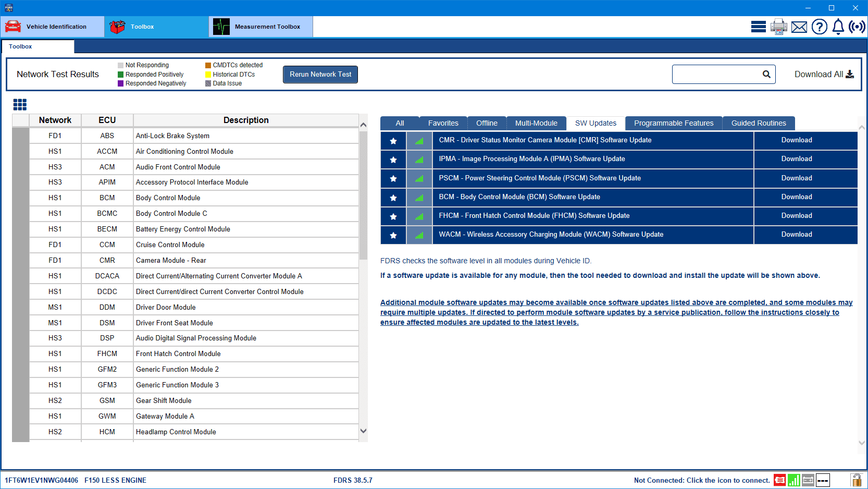
Task: Click inside the search field
Action: click(x=719, y=74)
